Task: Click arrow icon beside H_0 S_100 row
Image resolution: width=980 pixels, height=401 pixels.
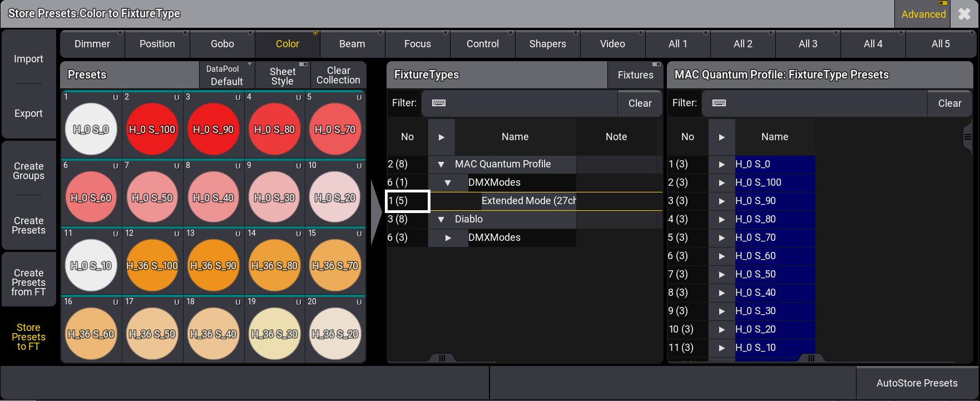Action: 721,182
